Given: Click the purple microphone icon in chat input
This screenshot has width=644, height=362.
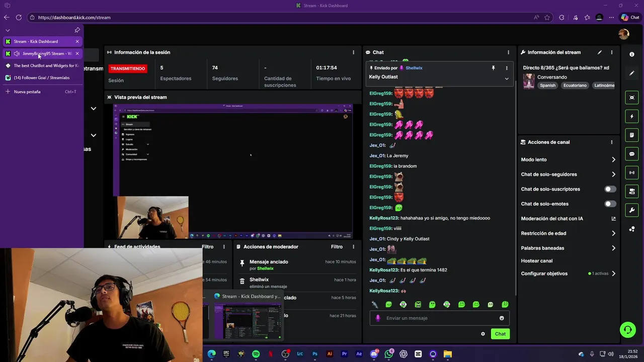Looking at the screenshot, I should coord(378,318).
